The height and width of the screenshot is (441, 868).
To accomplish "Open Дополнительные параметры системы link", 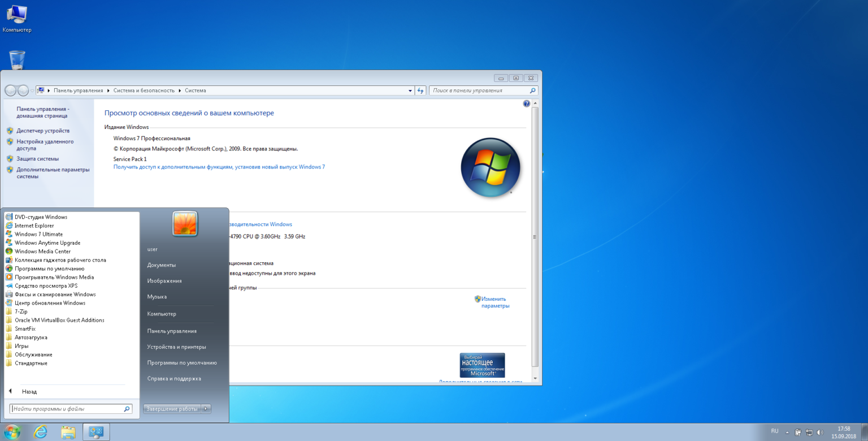I will coord(53,172).
